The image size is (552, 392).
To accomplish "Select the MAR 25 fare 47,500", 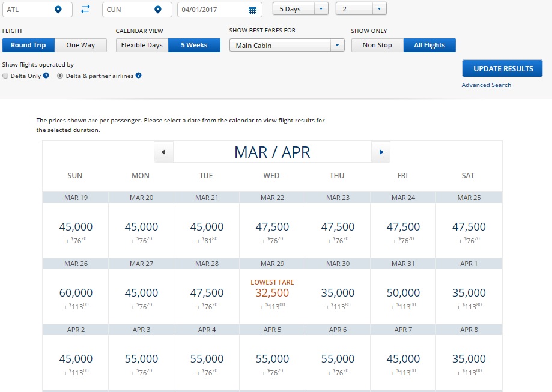I will pyautogui.click(x=469, y=230).
